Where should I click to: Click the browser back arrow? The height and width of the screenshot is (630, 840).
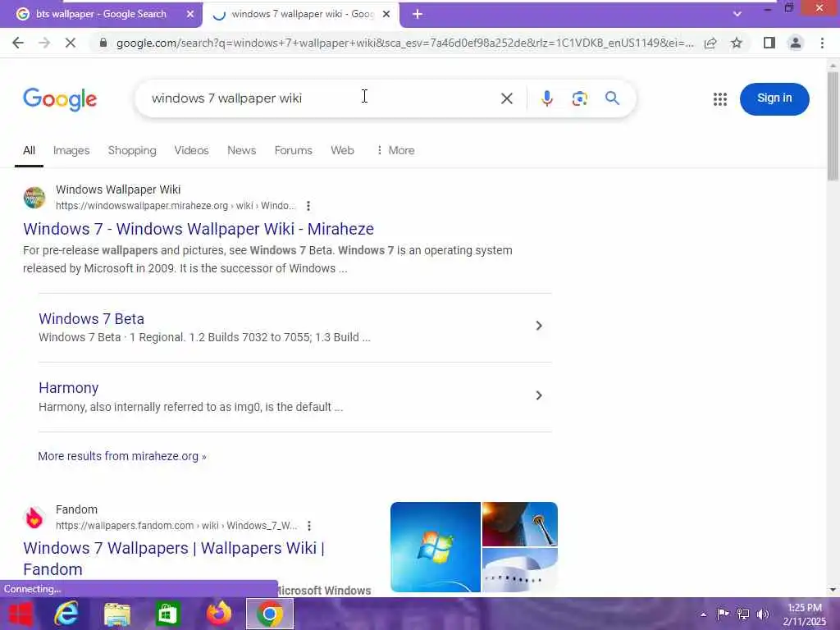pyautogui.click(x=18, y=43)
